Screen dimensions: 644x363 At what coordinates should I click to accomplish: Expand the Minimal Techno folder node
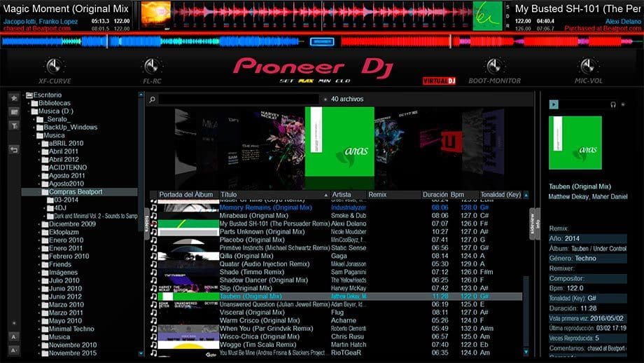tap(39, 329)
